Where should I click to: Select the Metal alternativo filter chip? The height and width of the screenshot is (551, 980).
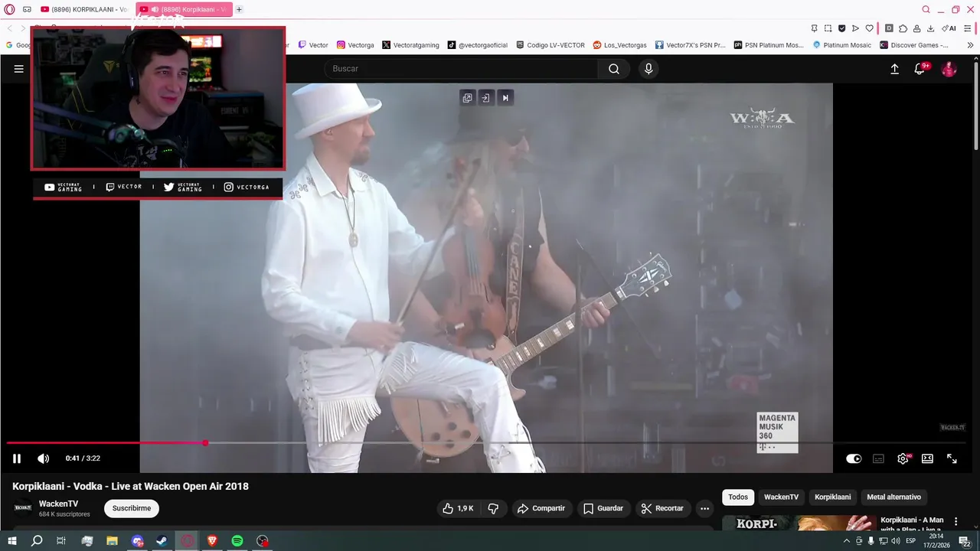point(893,497)
